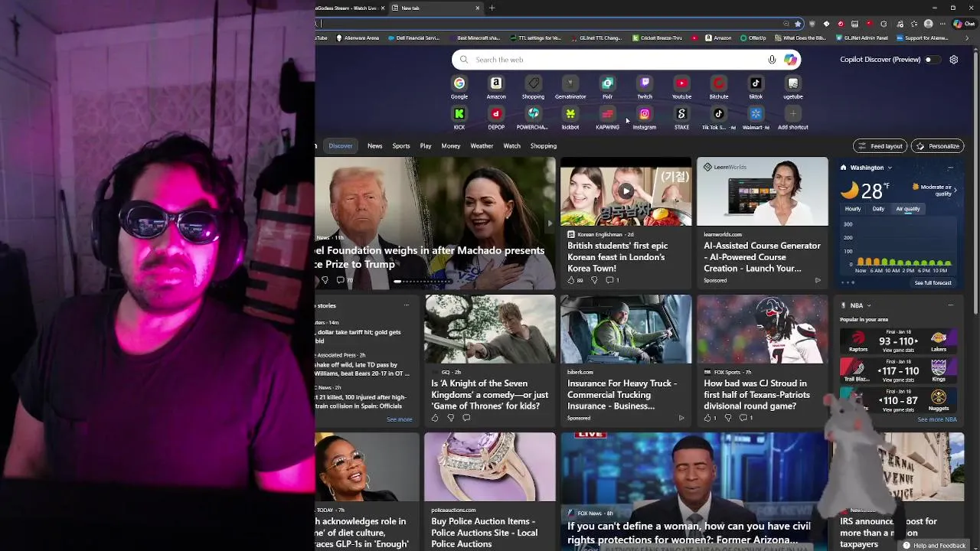
Task: Play the Korean Englishman video thumbnail
Action: 626,191
